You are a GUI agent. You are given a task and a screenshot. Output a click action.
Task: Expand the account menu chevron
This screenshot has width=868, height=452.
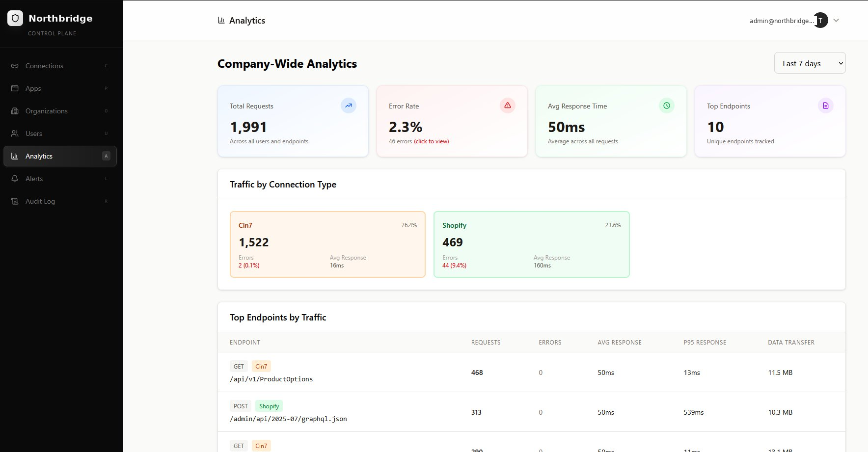pos(836,20)
